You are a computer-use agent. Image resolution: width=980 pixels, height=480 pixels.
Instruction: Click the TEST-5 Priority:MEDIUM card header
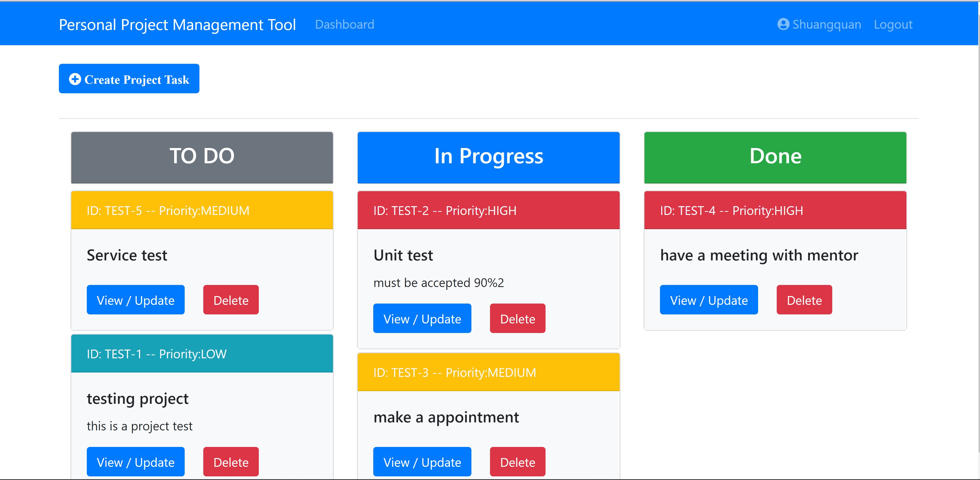pyautogui.click(x=202, y=210)
